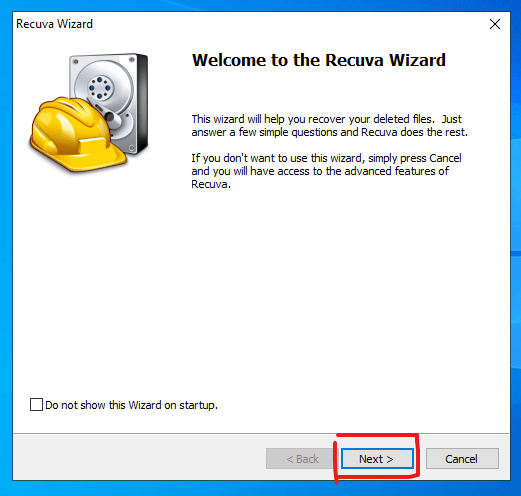
Task: Cancel the Recuva Wizard
Action: (x=462, y=459)
